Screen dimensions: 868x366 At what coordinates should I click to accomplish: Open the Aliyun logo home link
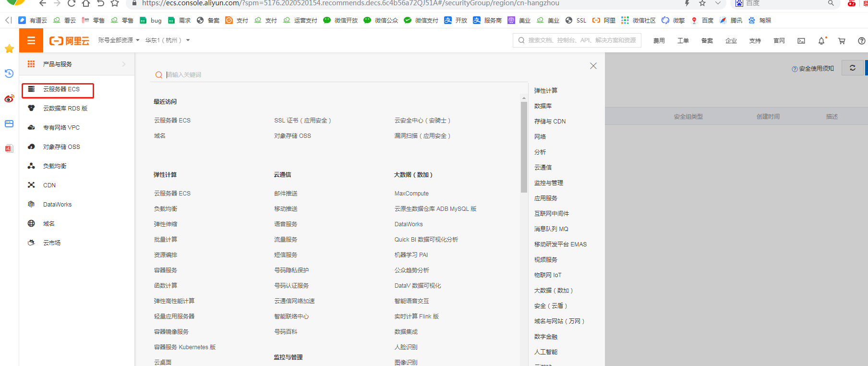coord(69,41)
